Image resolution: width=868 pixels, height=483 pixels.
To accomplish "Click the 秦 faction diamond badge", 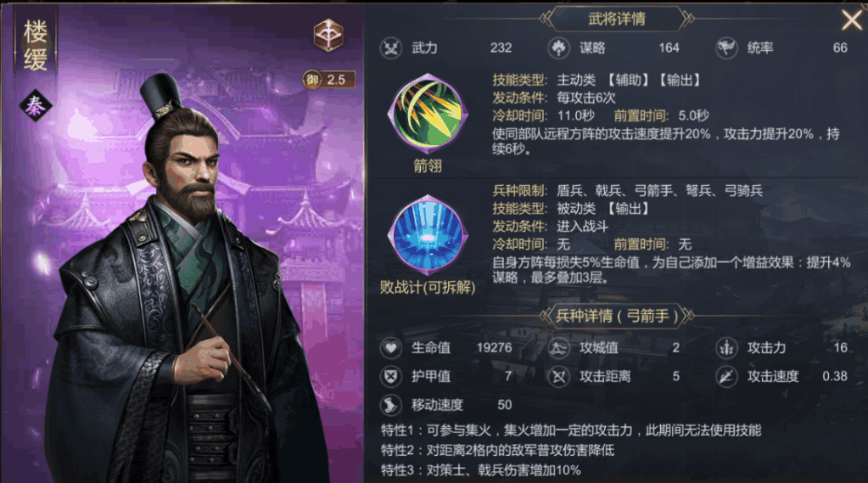I will click(36, 105).
